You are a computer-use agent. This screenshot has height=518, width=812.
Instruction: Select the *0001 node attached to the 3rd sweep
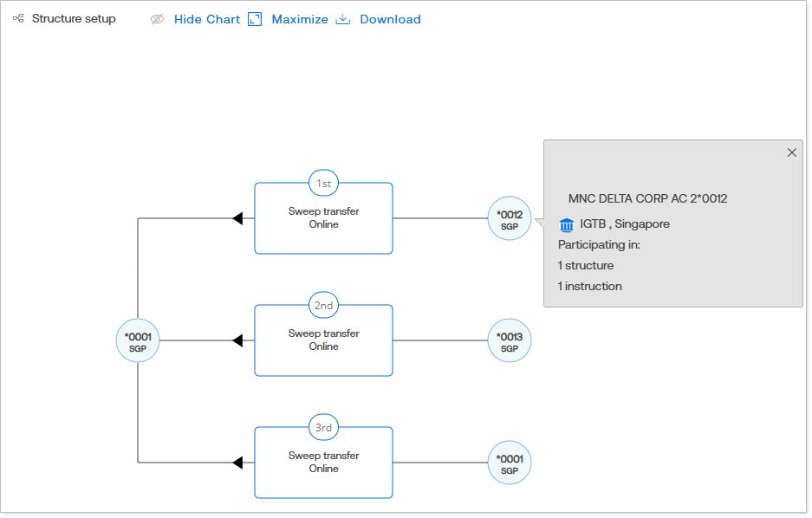tap(509, 463)
